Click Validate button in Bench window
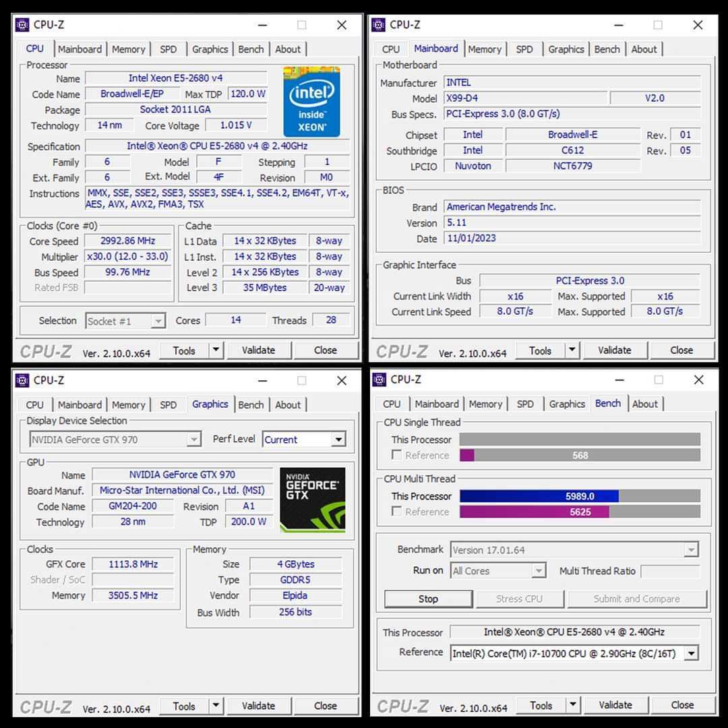 click(615, 705)
